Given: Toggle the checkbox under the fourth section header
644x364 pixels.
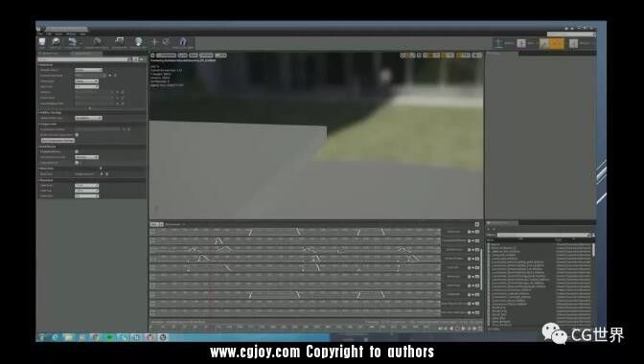Looking at the screenshot, I should pyautogui.click(x=77, y=151).
